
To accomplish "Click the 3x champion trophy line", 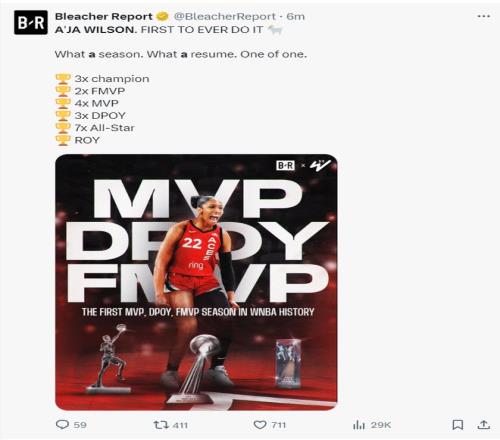I will (x=102, y=79).
